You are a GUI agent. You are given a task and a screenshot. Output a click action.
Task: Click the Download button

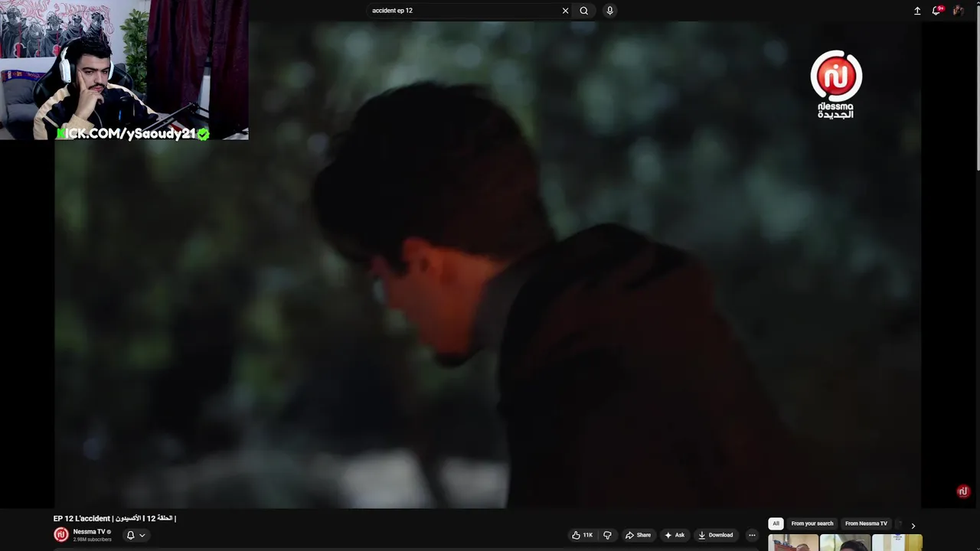pyautogui.click(x=716, y=535)
